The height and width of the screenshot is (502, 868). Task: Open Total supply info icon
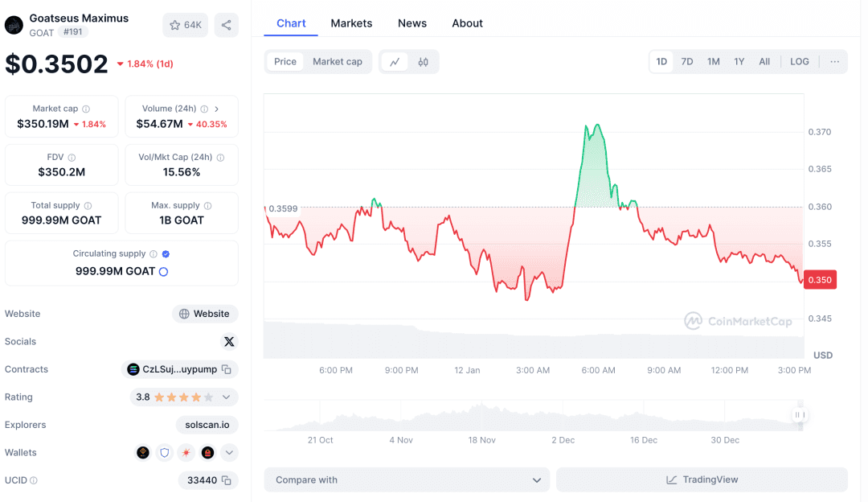(x=88, y=206)
